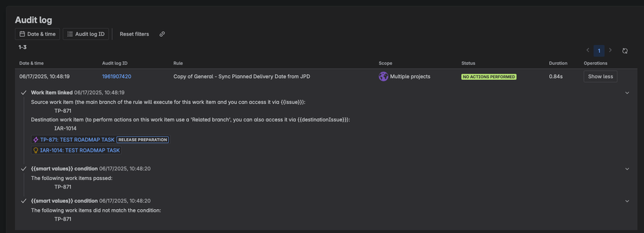
Task: Select page 1 in pagination
Action: pos(599,50)
